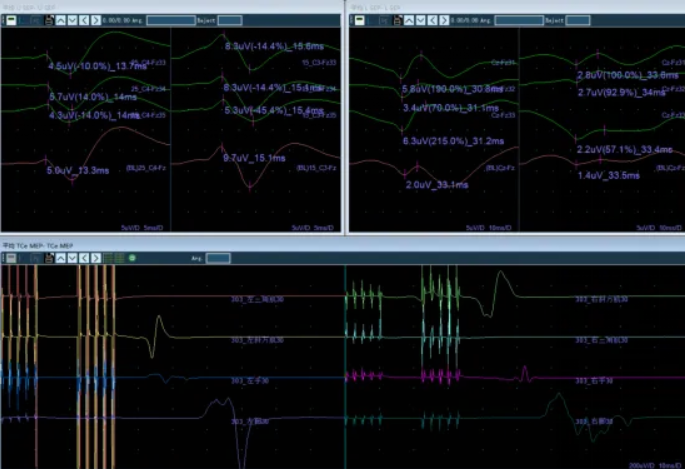Click the second green grid icon in MEP toolbar

pyautogui.click(x=119, y=258)
